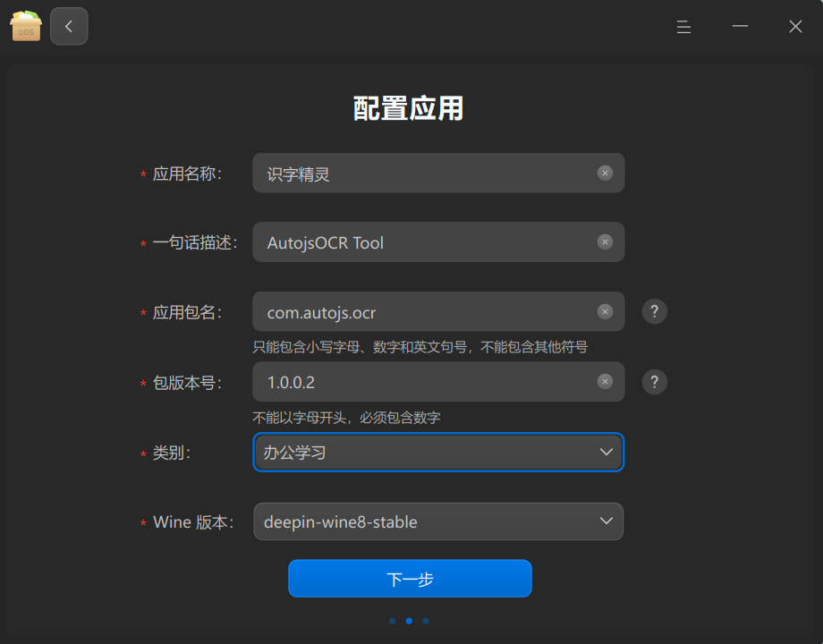Open the 类别 dropdown showing 办公学习
This screenshot has height=644, width=823.
coord(438,452)
